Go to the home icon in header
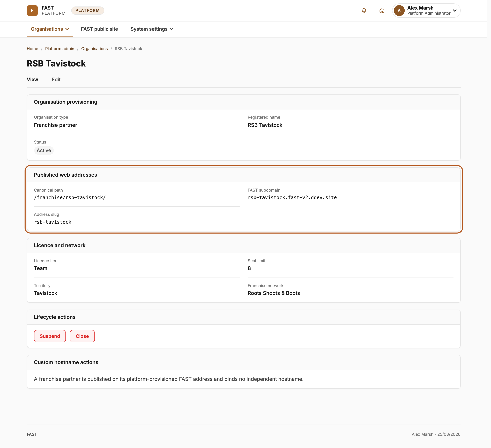The image size is (491, 448). tap(382, 10)
